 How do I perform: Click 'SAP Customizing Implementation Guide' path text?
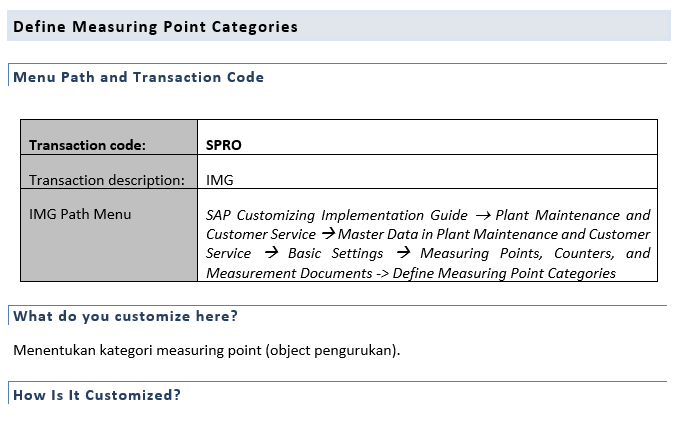(x=337, y=215)
